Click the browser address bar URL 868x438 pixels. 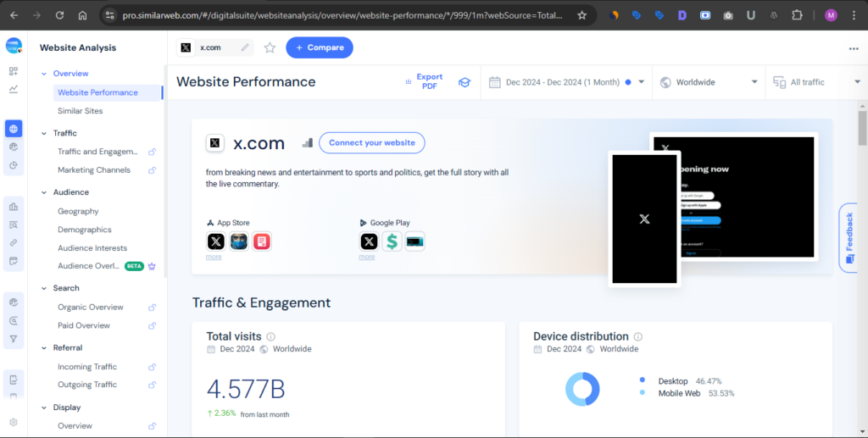342,15
